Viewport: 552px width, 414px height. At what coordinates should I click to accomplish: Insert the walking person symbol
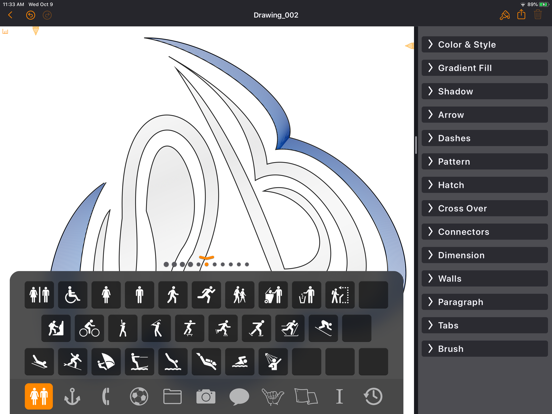[x=173, y=295]
